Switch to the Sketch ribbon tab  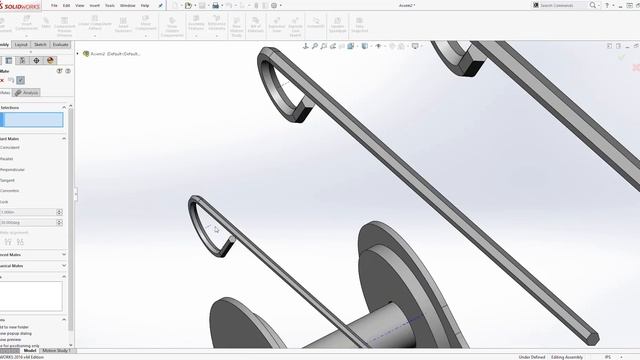(40, 44)
